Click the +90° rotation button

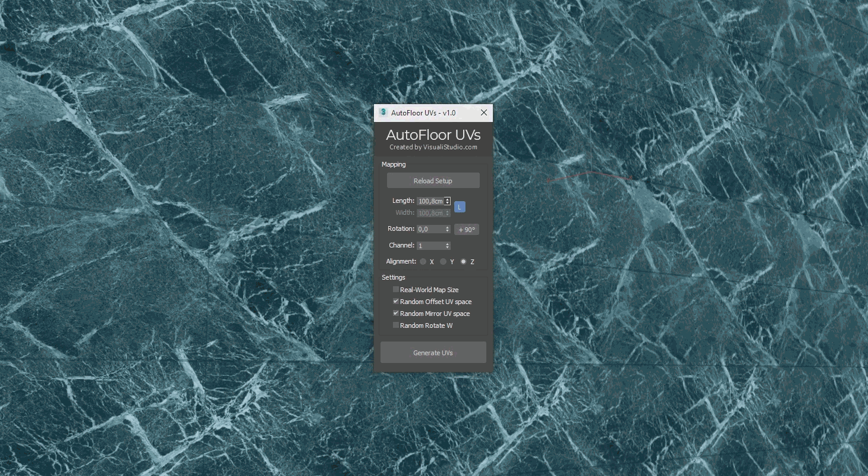(467, 230)
